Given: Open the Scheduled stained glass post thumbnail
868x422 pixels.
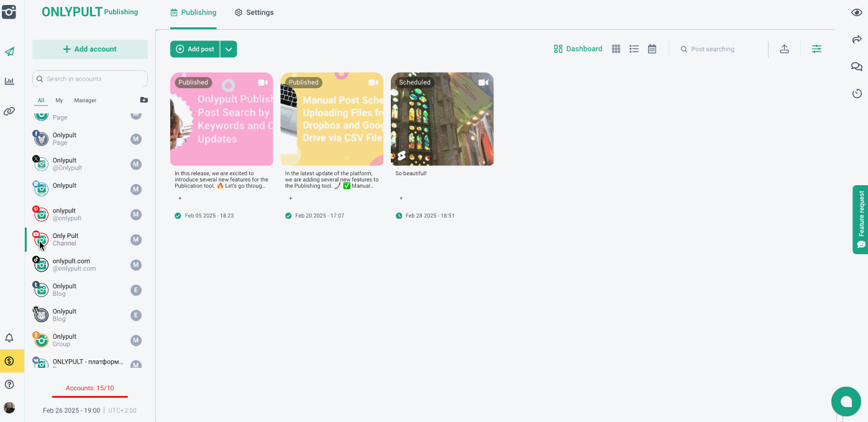Looking at the screenshot, I should pos(442,119).
